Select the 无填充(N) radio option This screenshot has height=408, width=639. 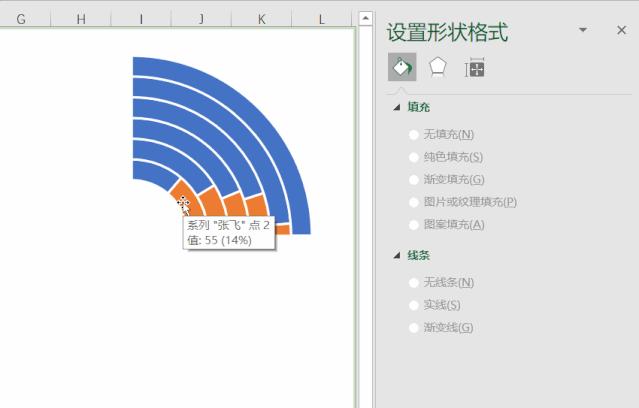pyautogui.click(x=414, y=135)
